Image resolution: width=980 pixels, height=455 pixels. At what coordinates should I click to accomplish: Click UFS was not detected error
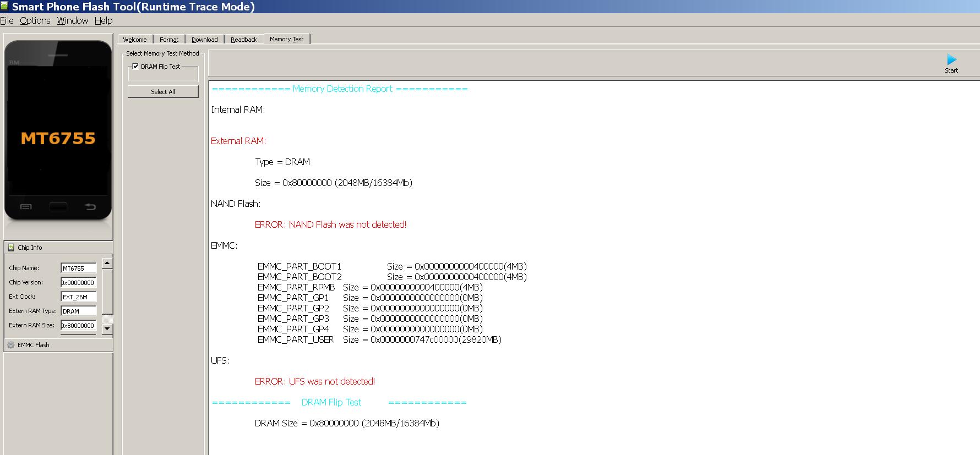click(x=315, y=381)
